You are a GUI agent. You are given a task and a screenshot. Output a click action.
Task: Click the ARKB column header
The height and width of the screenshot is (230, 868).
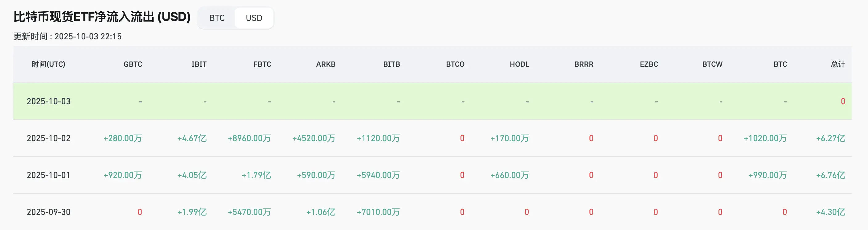click(x=325, y=64)
